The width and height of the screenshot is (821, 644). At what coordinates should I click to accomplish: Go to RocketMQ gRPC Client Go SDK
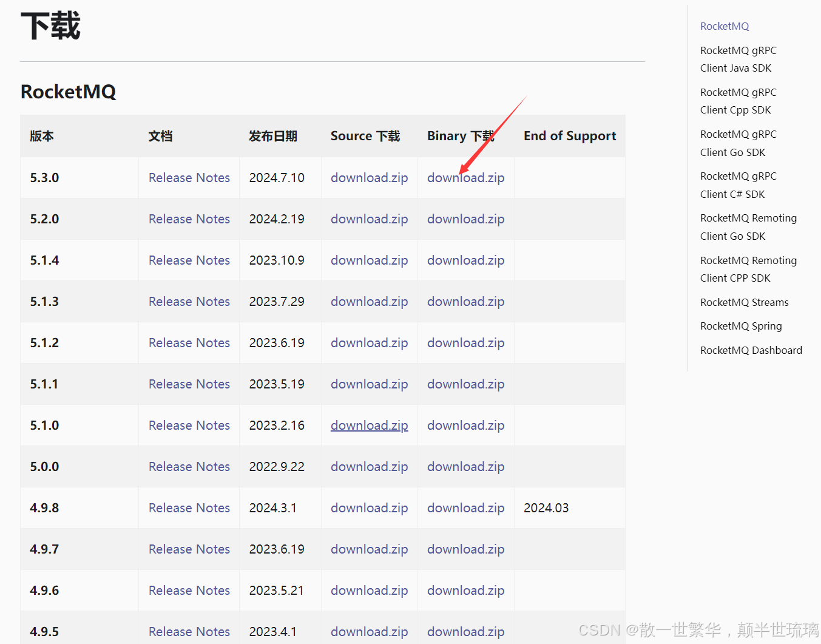(x=738, y=143)
